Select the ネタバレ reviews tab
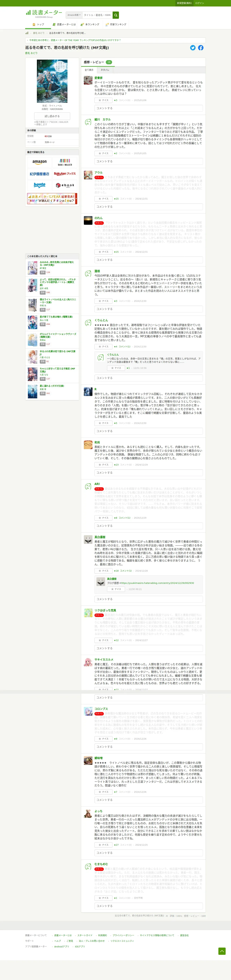This screenshot has width=231, height=980. pos(105,70)
